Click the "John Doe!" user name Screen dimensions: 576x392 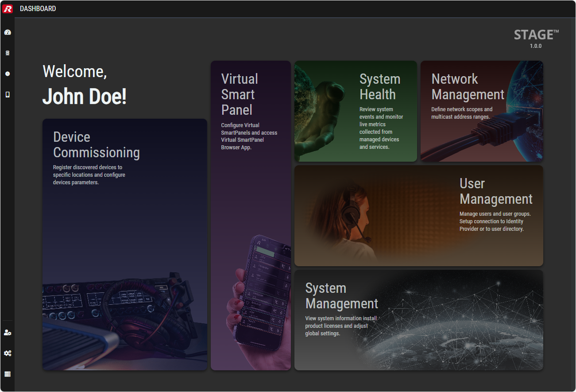pos(85,96)
